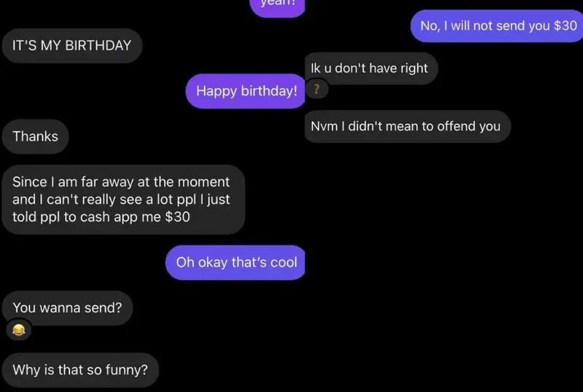This screenshot has height=392, width=583.
Task: Select "Nvm I didn't mean to offend you" bubble
Action: pos(405,126)
